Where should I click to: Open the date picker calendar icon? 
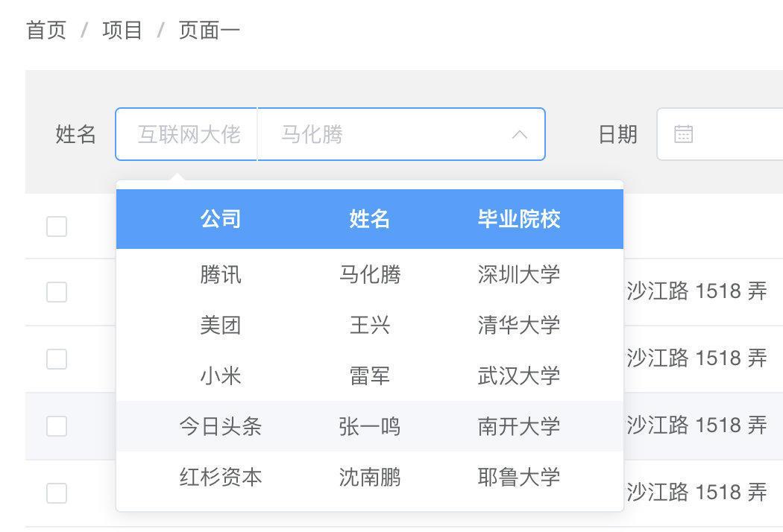(682, 134)
